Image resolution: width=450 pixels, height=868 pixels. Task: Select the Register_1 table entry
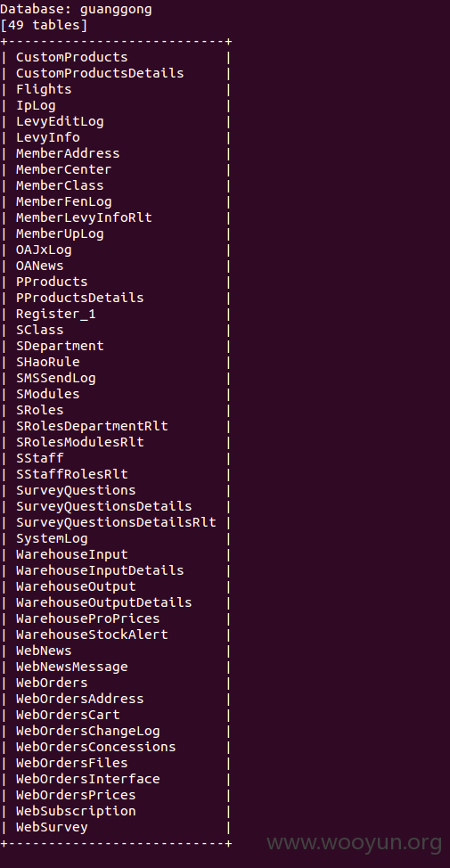point(56,314)
